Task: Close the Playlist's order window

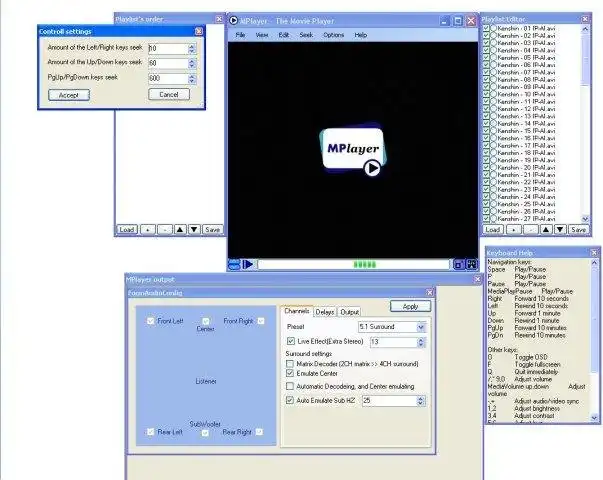Action: [219, 19]
